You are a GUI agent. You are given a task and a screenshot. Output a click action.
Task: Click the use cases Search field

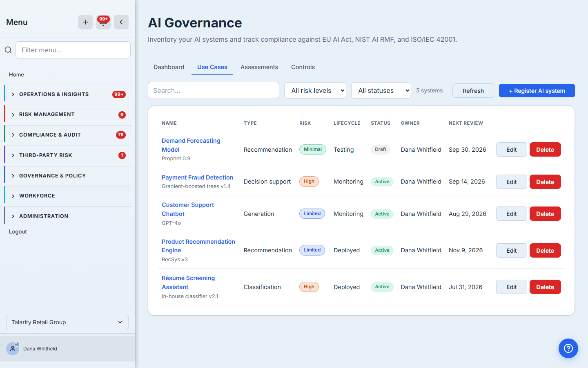click(x=214, y=90)
